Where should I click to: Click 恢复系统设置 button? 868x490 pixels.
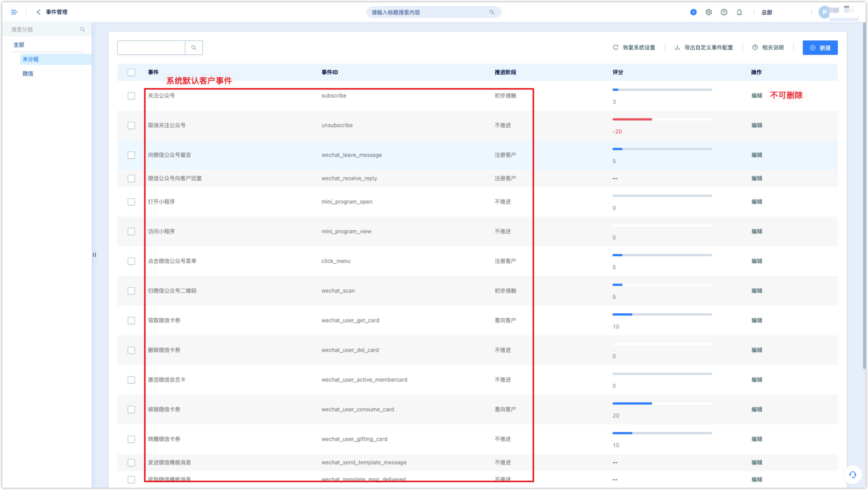(634, 47)
